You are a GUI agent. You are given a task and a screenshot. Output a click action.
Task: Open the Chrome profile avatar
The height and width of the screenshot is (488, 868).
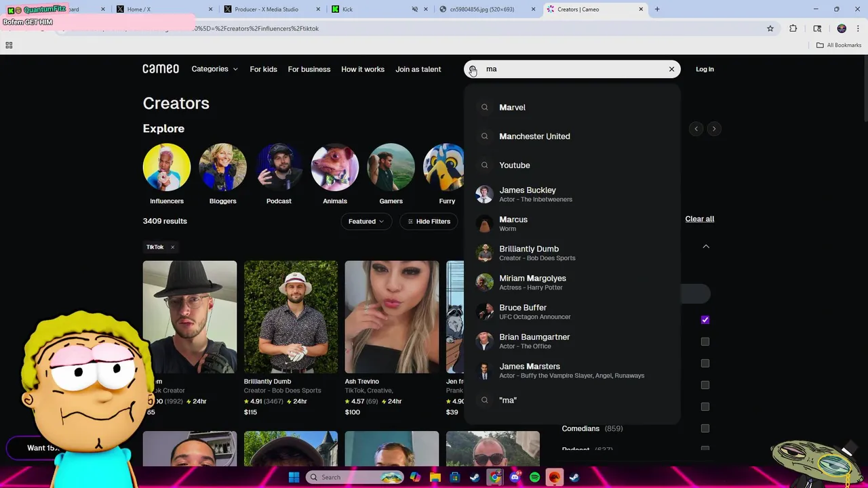click(842, 28)
